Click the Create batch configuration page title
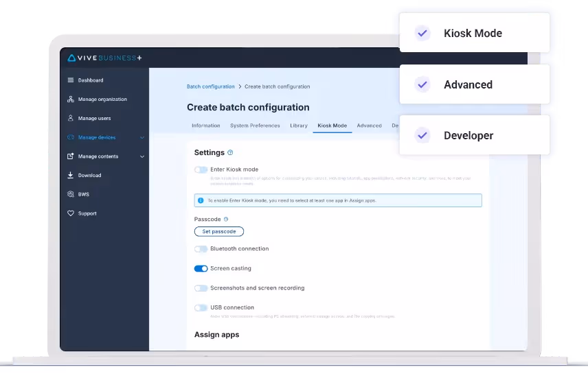588x387 pixels. click(x=248, y=108)
